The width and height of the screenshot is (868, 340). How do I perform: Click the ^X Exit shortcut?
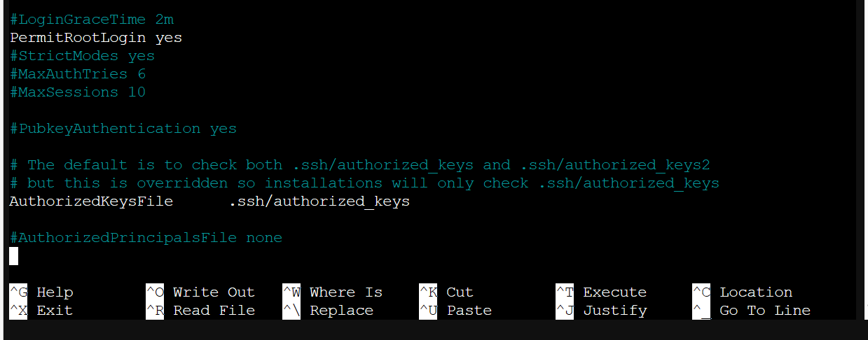pos(41,311)
